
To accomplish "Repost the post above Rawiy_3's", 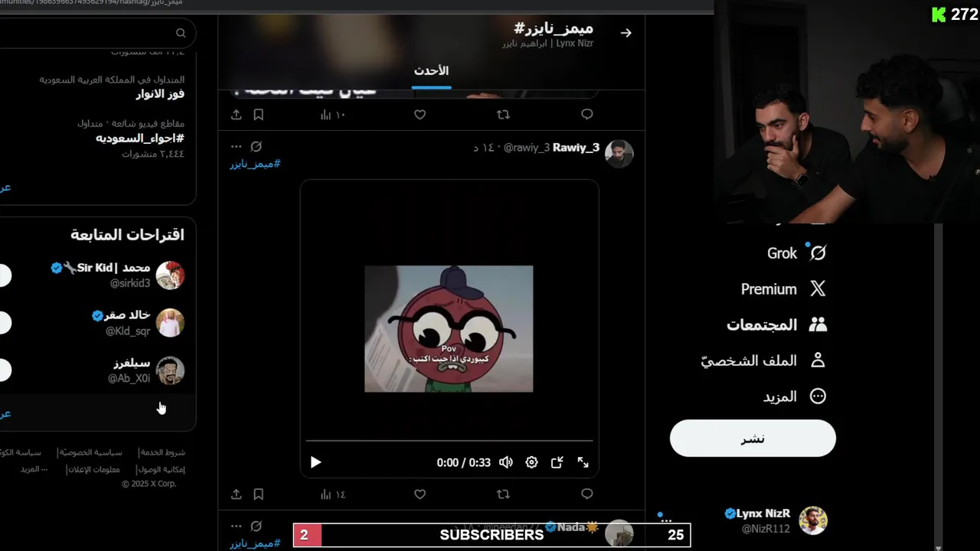I will click(x=503, y=115).
